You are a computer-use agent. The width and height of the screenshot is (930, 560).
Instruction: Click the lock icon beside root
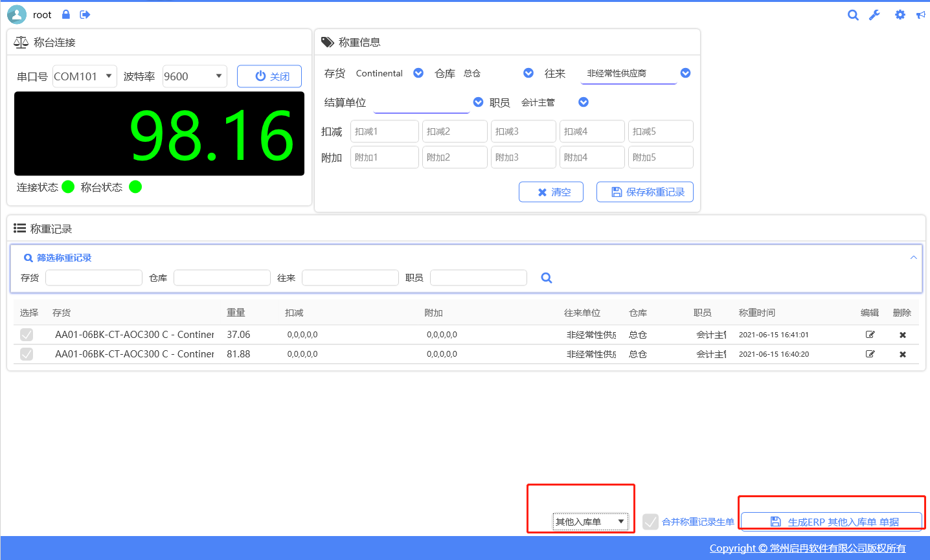click(x=66, y=15)
